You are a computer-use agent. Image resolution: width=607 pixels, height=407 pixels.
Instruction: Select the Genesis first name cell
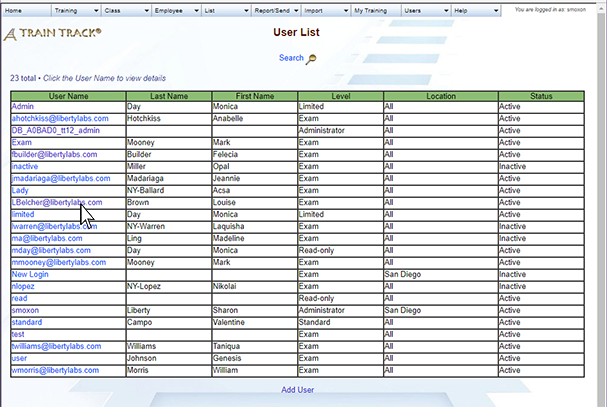[255, 359]
